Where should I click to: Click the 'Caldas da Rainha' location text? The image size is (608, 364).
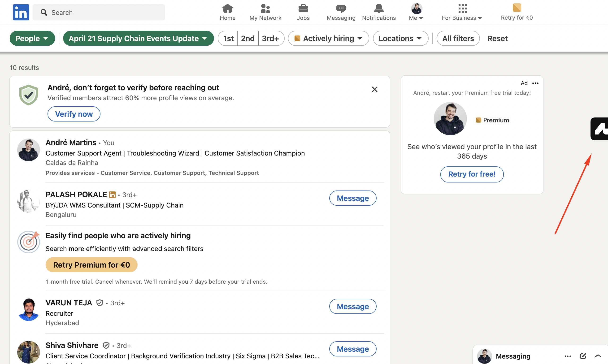pos(72,163)
